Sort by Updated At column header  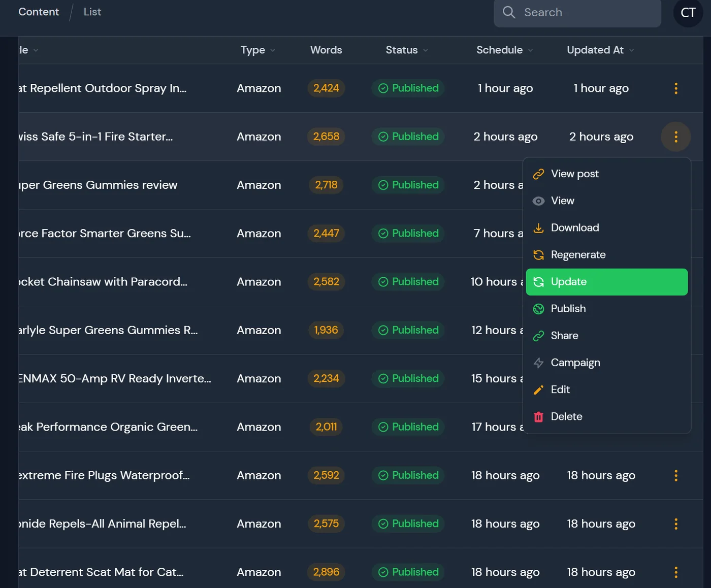point(601,50)
